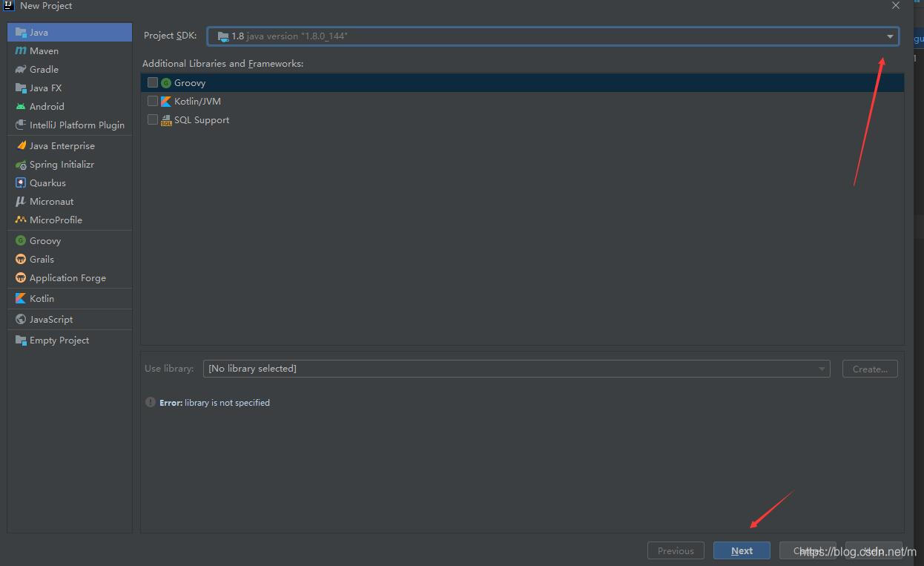
Task: Select Empty Project label
Action: point(59,340)
